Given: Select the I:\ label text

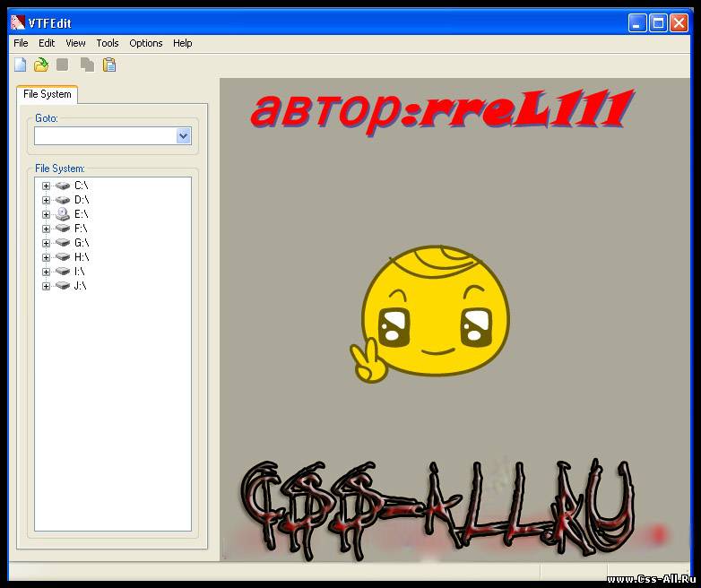Looking at the screenshot, I should pos(80,271).
